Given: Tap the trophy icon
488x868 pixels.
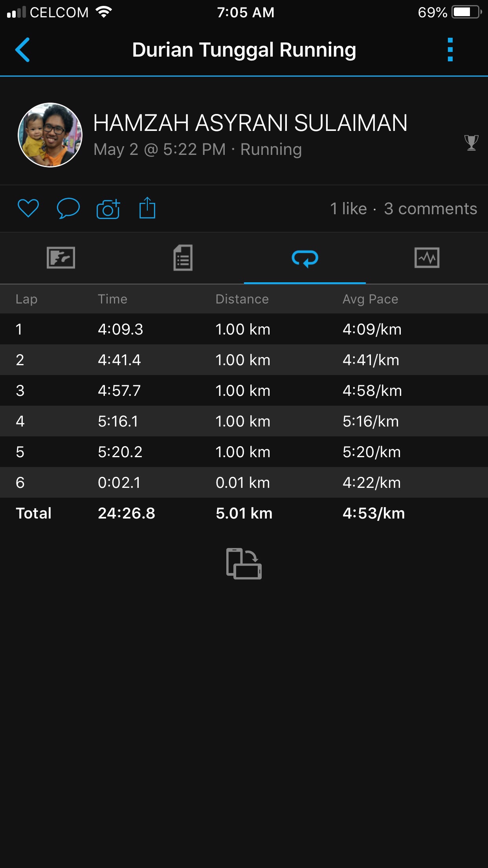Looking at the screenshot, I should 471,142.
